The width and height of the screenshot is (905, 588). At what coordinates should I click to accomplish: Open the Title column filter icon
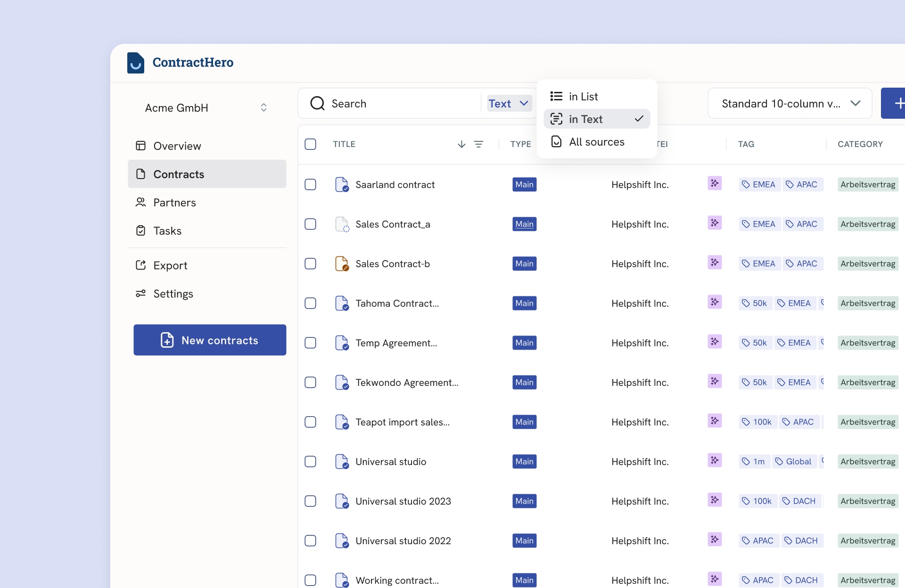point(478,144)
